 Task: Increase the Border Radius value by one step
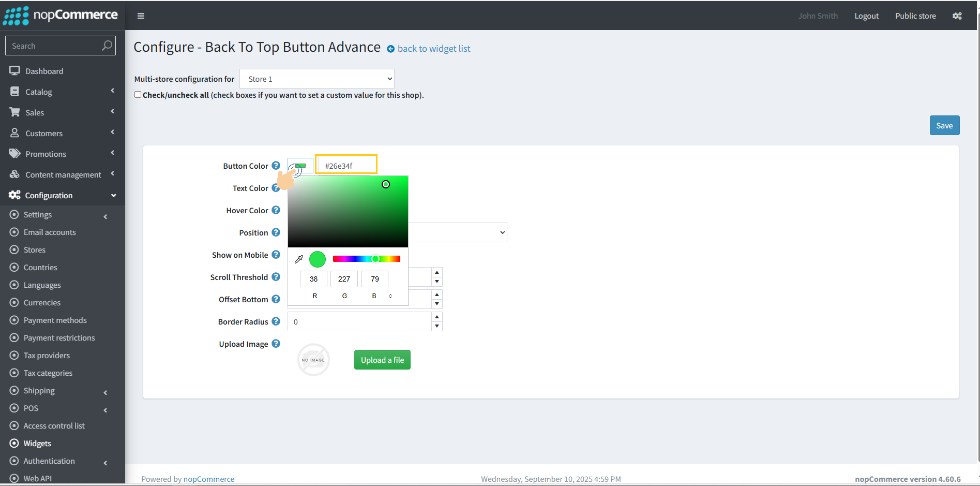[437, 317]
